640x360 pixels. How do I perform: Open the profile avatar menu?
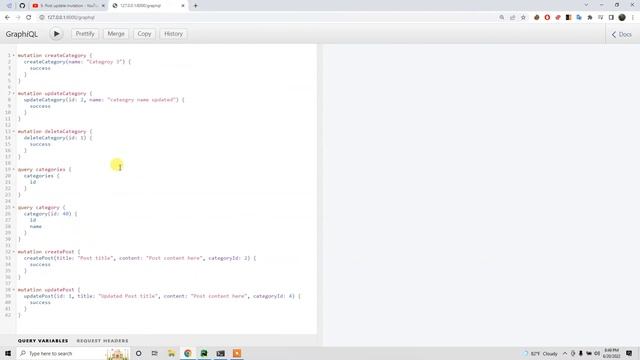[622, 18]
